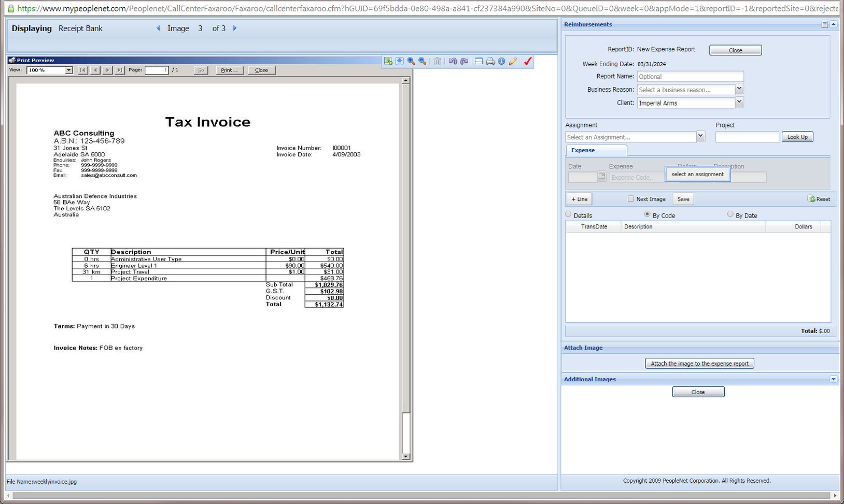Navigate to the next image with the forward arrow

pos(235,28)
